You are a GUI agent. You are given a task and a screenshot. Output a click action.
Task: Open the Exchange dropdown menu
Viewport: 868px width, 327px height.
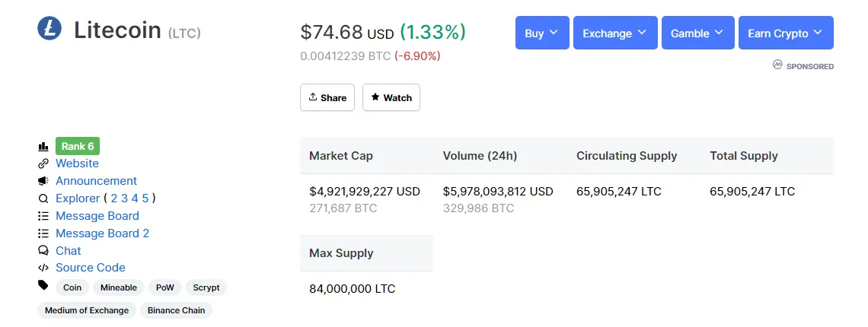(x=615, y=33)
